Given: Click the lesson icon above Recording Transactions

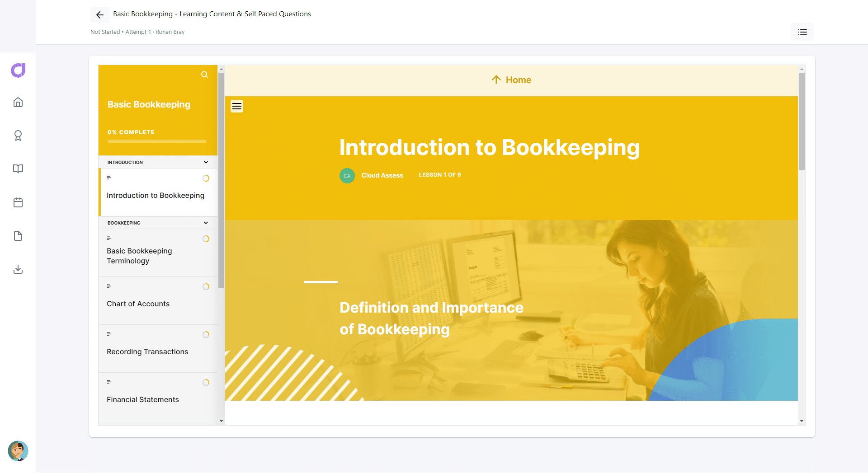Looking at the screenshot, I should coord(109,334).
